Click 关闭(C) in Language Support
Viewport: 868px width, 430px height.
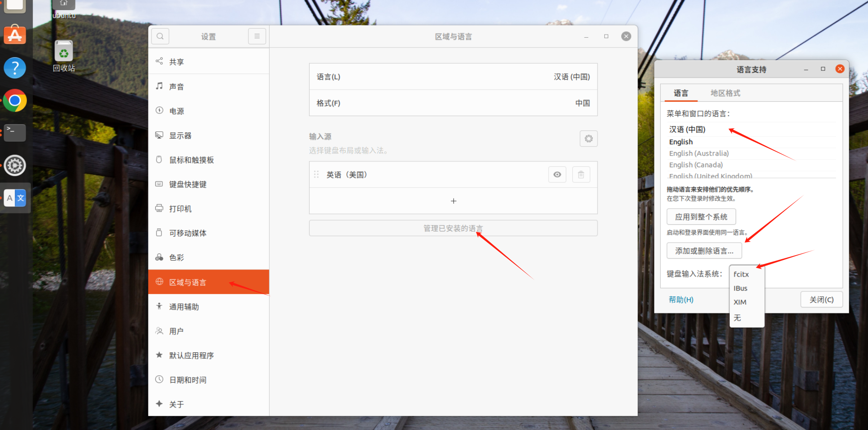point(821,300)
